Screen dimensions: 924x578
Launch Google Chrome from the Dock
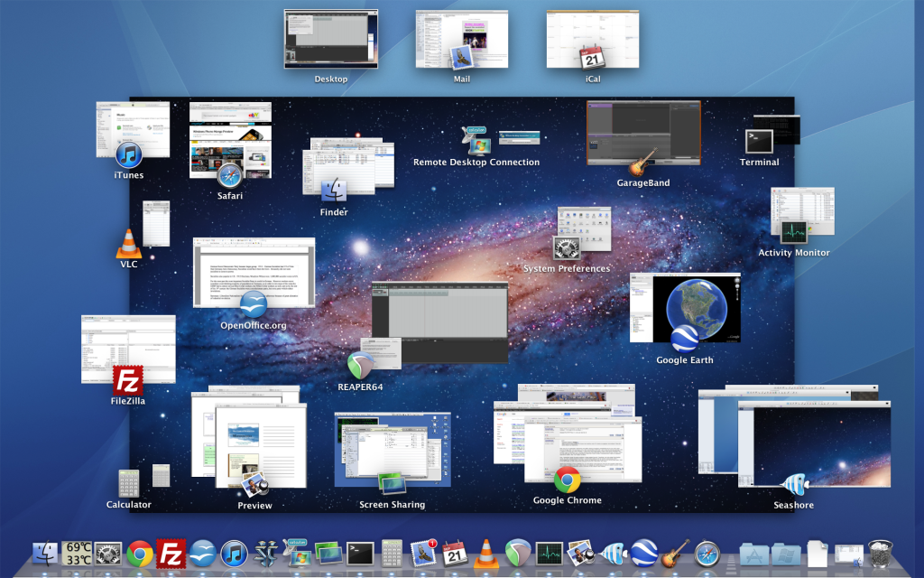140,554
